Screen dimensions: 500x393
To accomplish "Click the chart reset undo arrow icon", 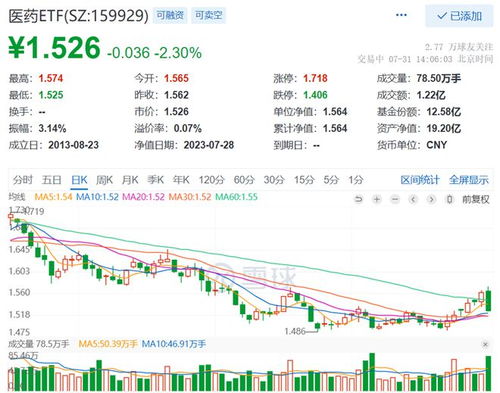I will point(358,199).
